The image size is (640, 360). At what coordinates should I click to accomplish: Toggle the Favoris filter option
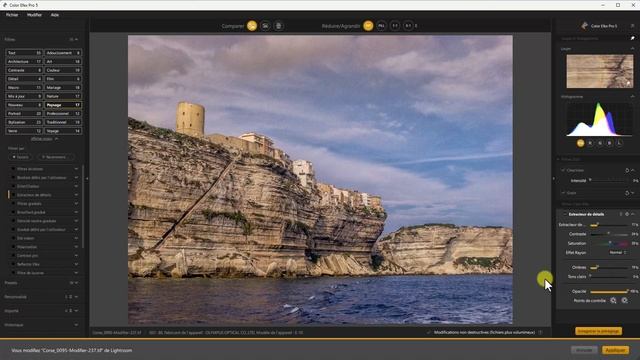[21, 157]
